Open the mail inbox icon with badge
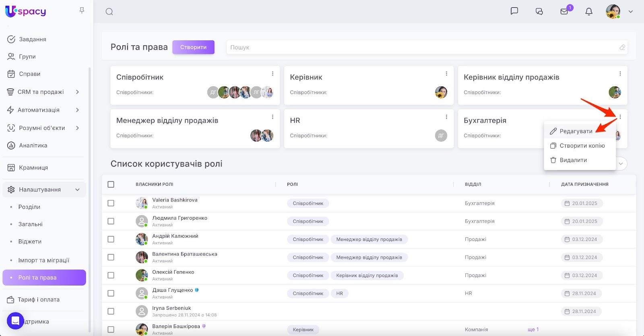The height and width of the screenshot is (336, 644). [564, 12]
